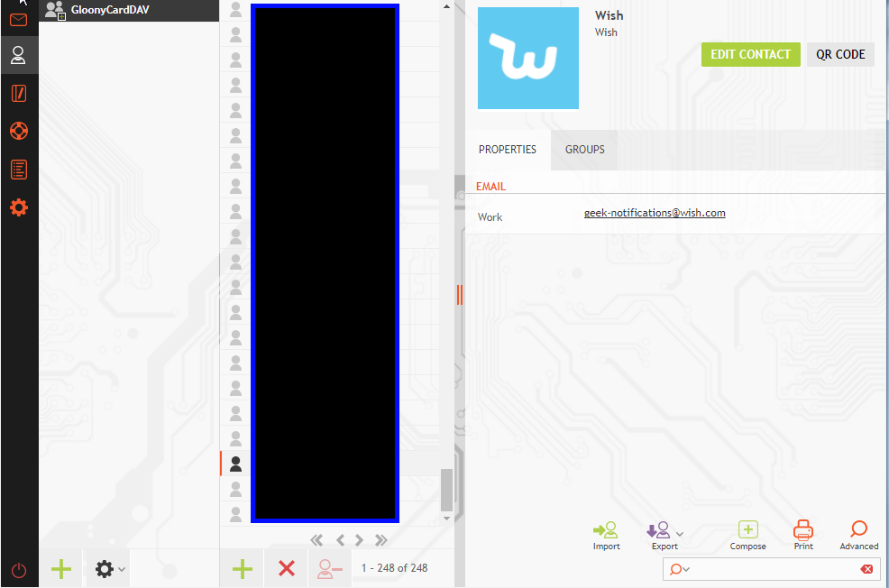Viewport: 889px width, 588px height.
Task: Click the contact list scrollbar thumb
Action: [447, 490]
